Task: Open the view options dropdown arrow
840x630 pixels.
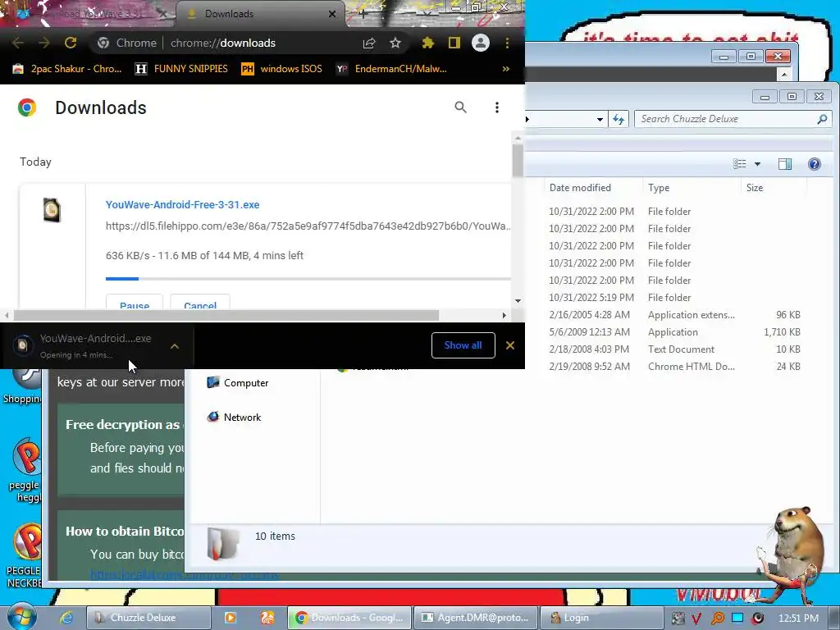Action: point(757,164)
